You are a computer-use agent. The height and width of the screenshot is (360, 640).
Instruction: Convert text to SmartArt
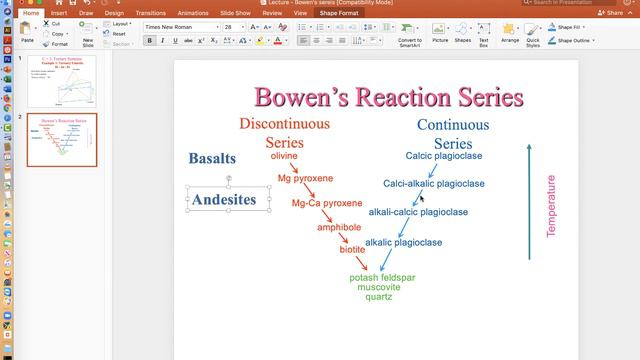pos(409,35)
